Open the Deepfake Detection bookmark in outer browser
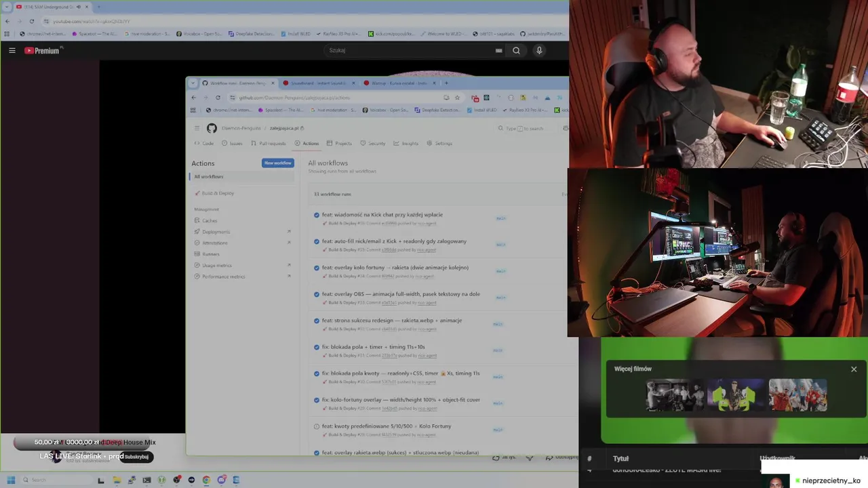 [251, 33]
